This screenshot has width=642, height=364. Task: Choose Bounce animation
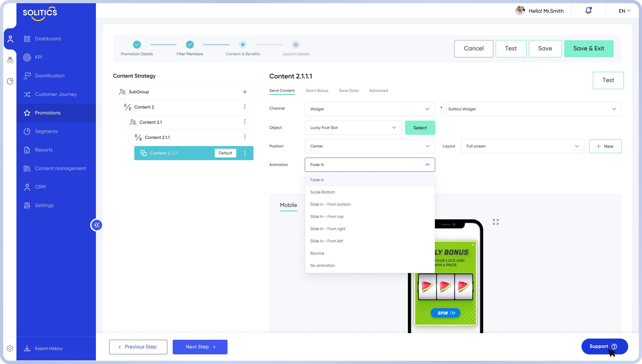tap(370, 253)
